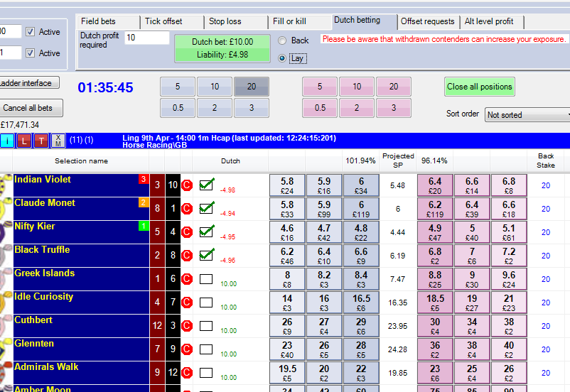Uncheck Dutch checkbox for Black Truffle
The width and height of the screenshot is (570, 392).
pyautogui.click(x=206, y=256)
